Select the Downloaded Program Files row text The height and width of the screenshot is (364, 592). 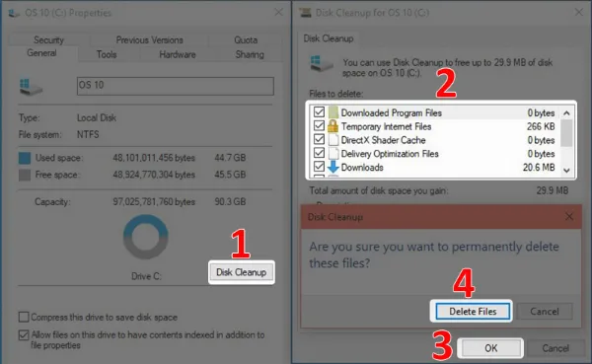pyautogui.click(x=391, y=112)
